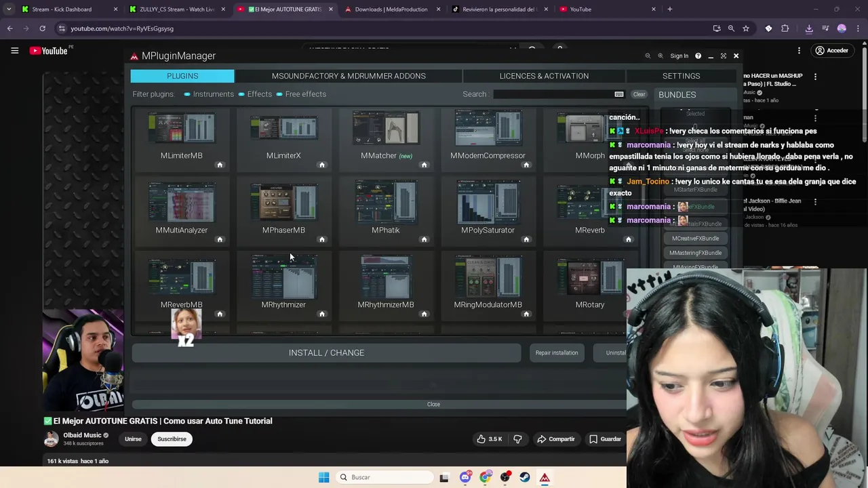Image resolution: width=868 pixels, height=488 pixels.
Task: Select MMasteringFXBundle in bundles list
Action: (695, 253)
